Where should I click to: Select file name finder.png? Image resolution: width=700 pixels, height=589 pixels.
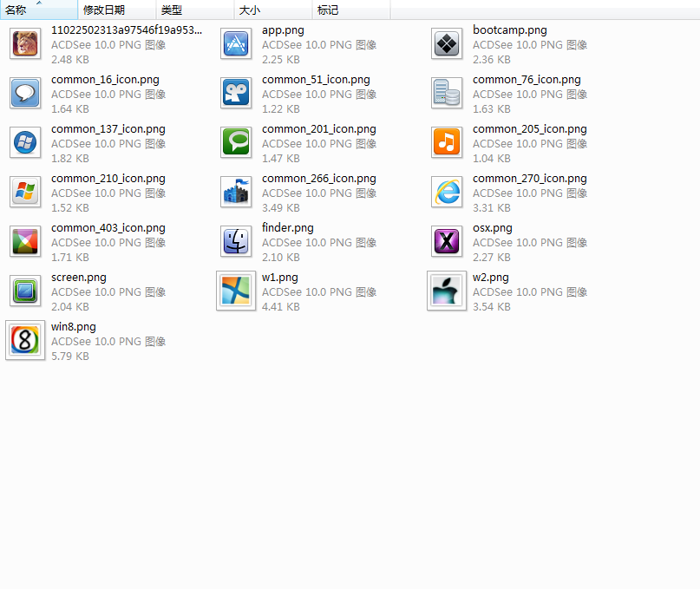coord(287,228)
